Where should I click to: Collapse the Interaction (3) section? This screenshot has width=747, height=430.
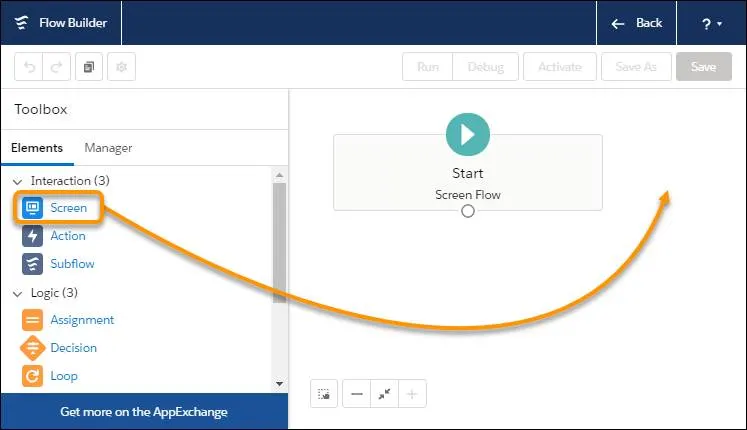point(18,181)
